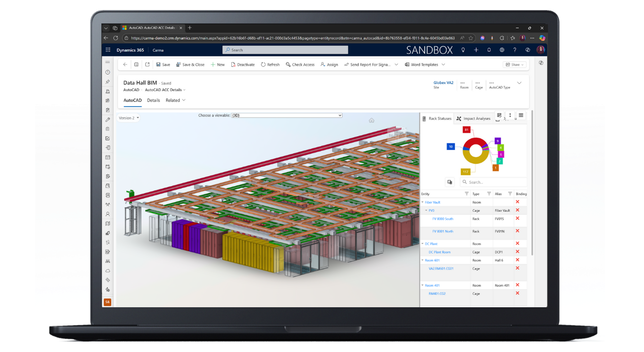
Task: Click the Save icon in the command bar
Action: tap(157, 64)
